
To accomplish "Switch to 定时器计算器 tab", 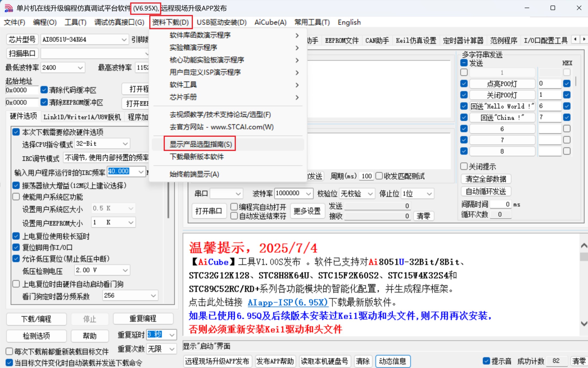I will click(463, 41).
